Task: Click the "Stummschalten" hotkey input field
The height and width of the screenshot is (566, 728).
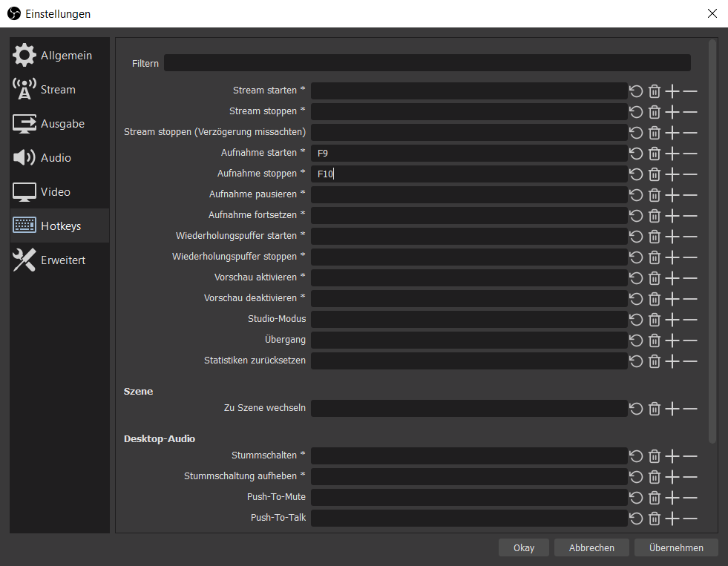Action: (468, 455)
